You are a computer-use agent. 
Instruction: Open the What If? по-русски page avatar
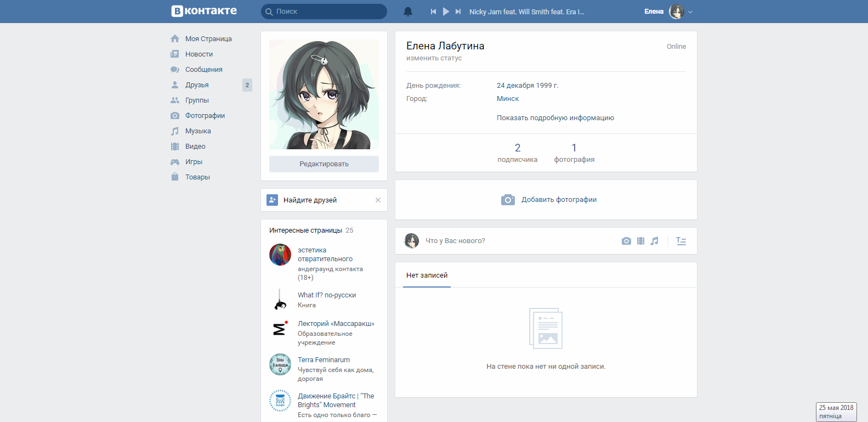coord(280,300)
